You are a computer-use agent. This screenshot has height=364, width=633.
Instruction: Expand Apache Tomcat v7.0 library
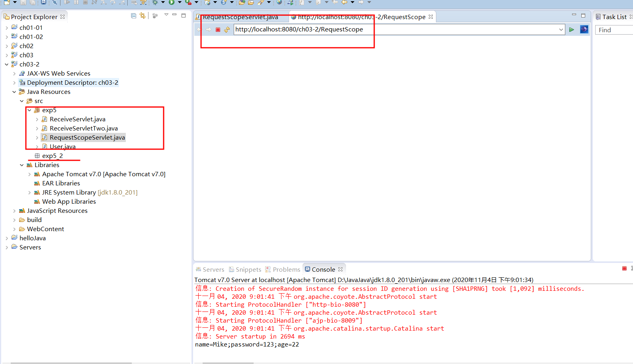point(29,174)
